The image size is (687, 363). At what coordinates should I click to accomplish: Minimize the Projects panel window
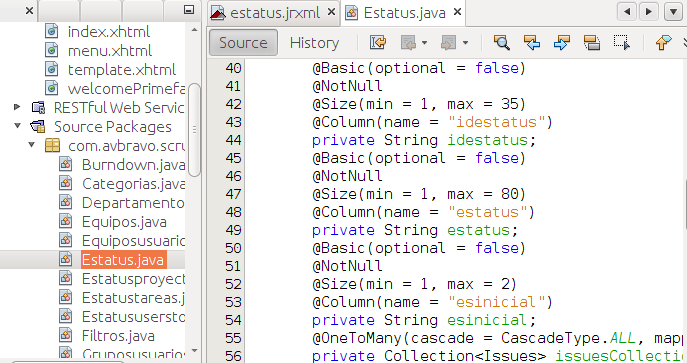click(x=189, y=10)
